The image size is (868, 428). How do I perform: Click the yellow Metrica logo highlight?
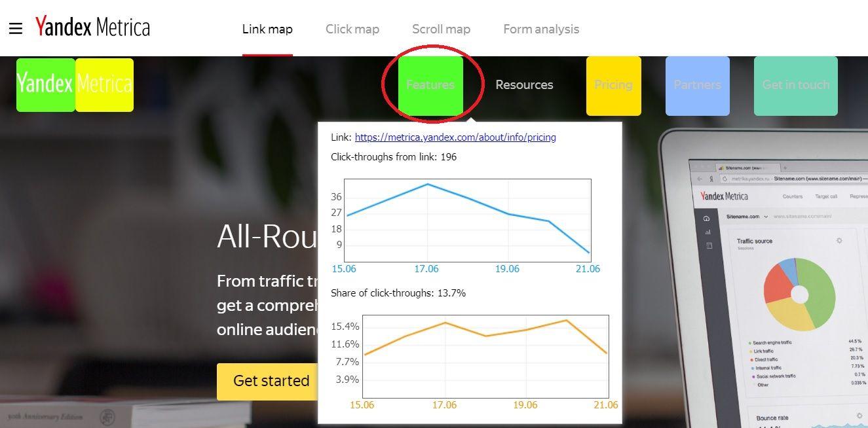click(105, 84)
